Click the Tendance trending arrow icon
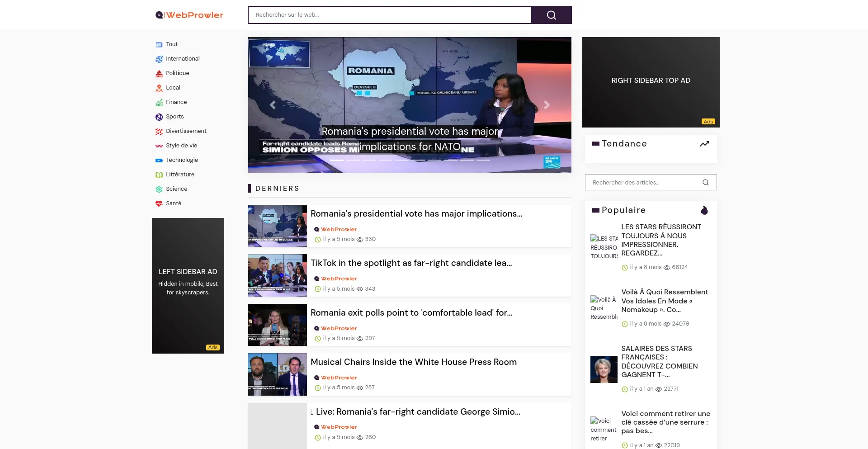This screenshot has height=449, width=868. pyautogui.click(x=704, y=144)
